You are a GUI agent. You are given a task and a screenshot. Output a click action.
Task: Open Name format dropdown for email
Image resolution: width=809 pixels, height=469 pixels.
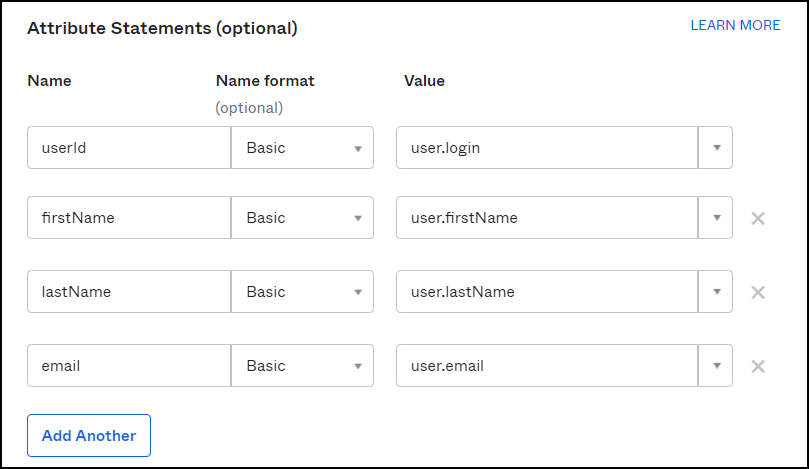tap(302, 366)
